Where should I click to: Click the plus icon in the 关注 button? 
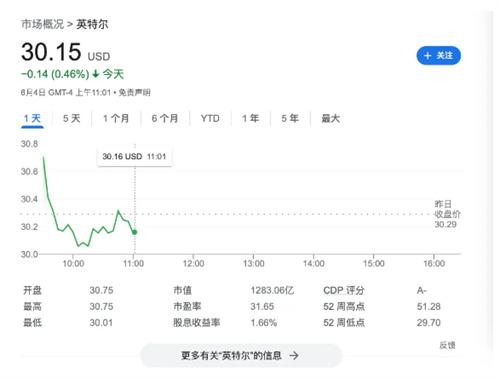click(x=428, y=56)
